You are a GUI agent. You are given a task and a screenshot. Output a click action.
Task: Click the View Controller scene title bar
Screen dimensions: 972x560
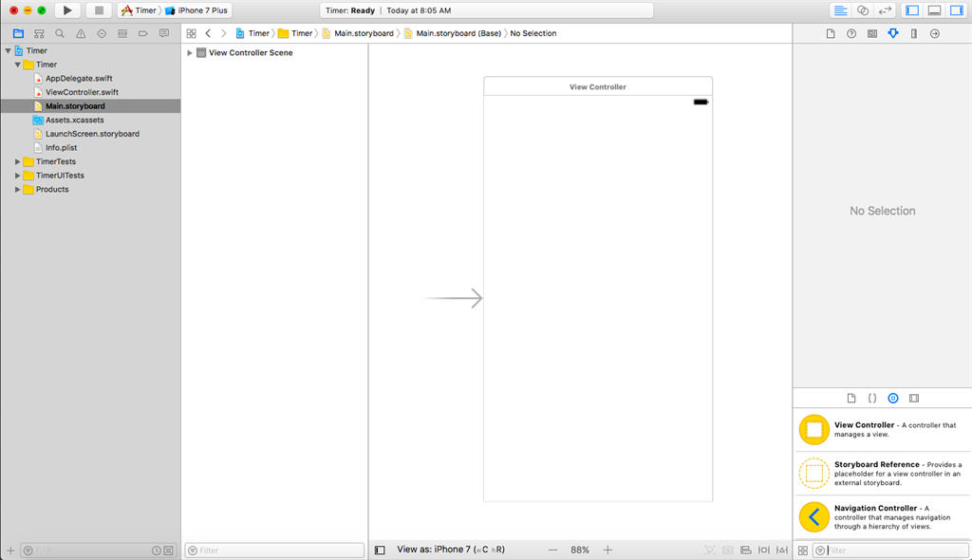coord(598,86)
